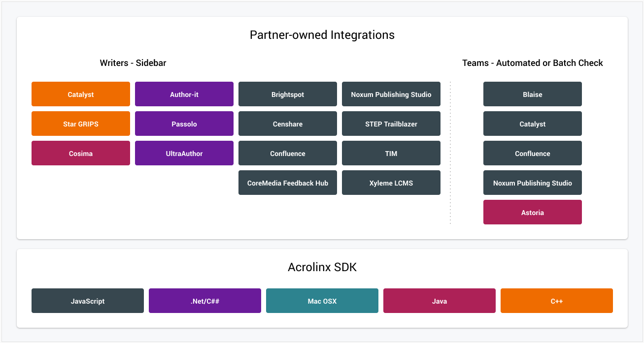Image resolution: width=644 pixels, height=343 pixels.
Task: Open the TIM integration tile
Action: (x=391, y=153)
